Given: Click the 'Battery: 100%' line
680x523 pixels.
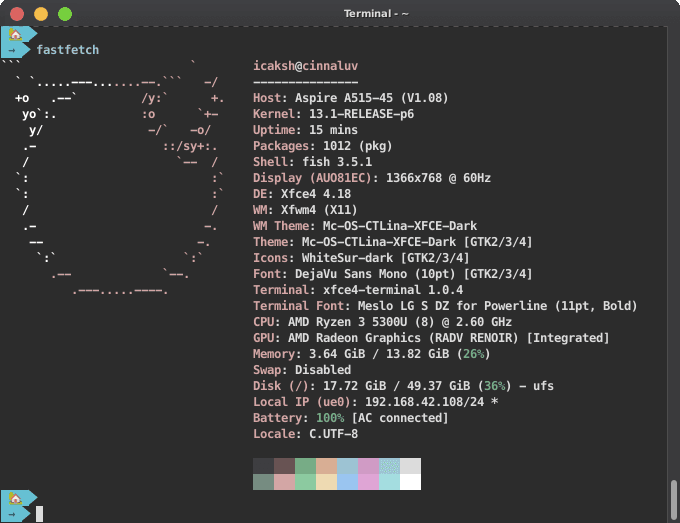Looking at the screenshot, I should click(x=350, y=418).
